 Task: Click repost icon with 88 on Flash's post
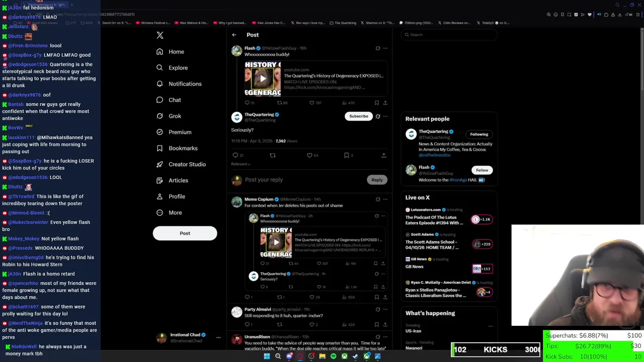[282, 103]
